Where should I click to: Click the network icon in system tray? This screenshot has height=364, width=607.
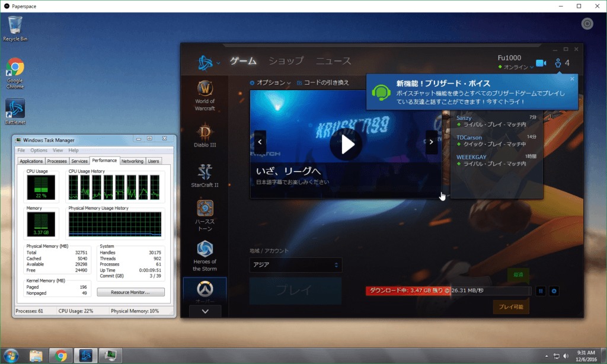point(556,356)
